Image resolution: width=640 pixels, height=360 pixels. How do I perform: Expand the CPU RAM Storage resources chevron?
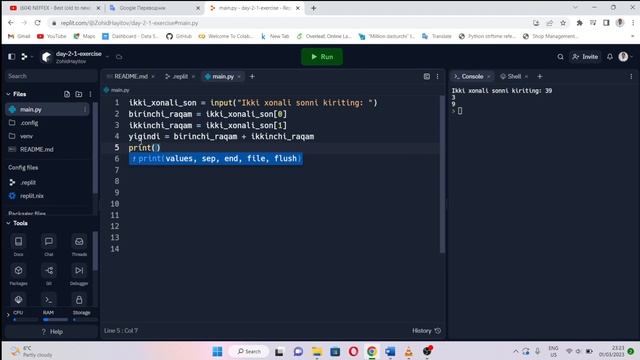pos(8,315)
